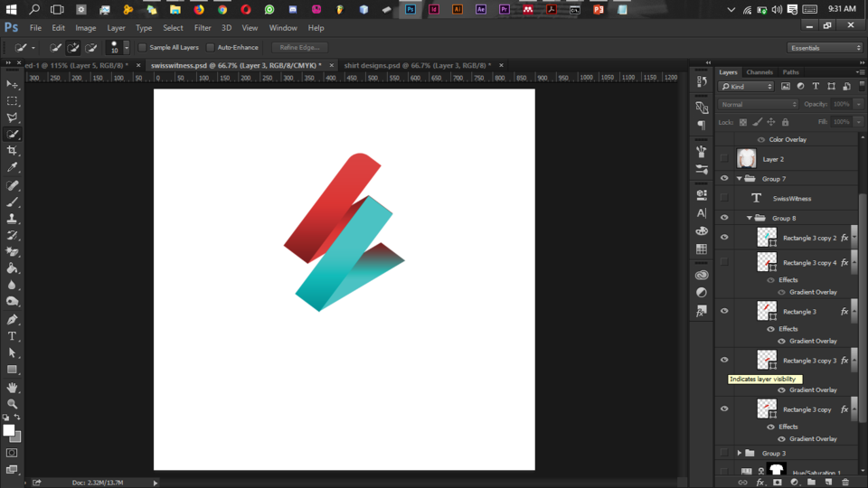Open Firefox from Windows taskbar
The image size is (868, 488).
pos(199,9)
